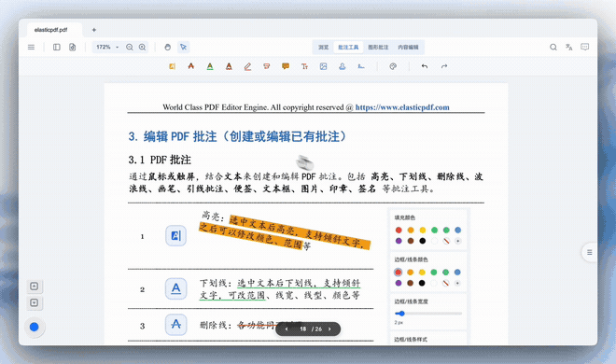Open the 172% zoom level dropdown

click(x=107, y=47)
